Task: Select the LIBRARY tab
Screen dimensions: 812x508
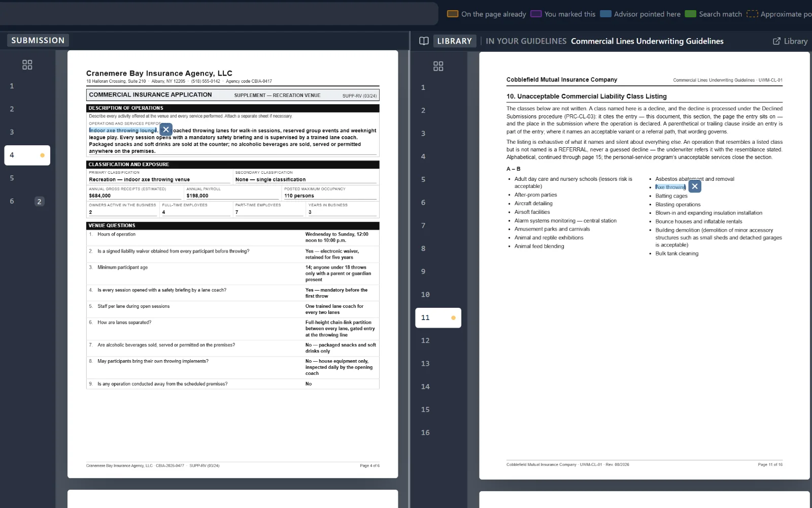Action: point(454,41)
